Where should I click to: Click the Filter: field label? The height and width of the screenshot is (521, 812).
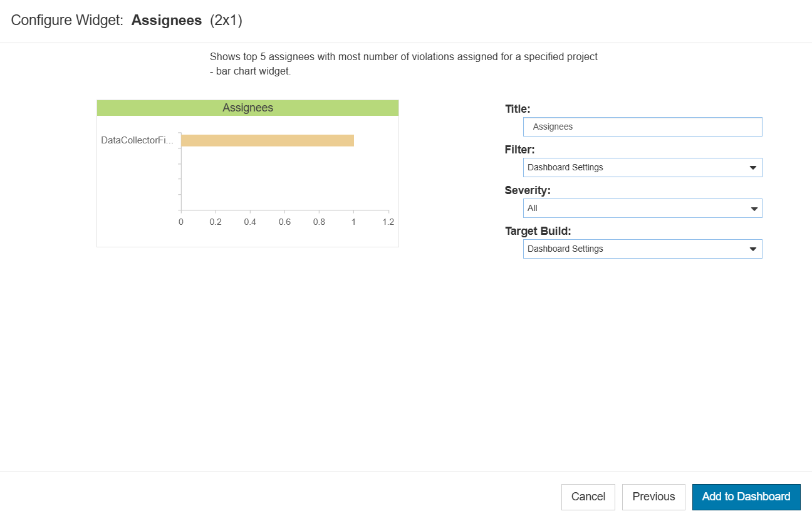519,150
